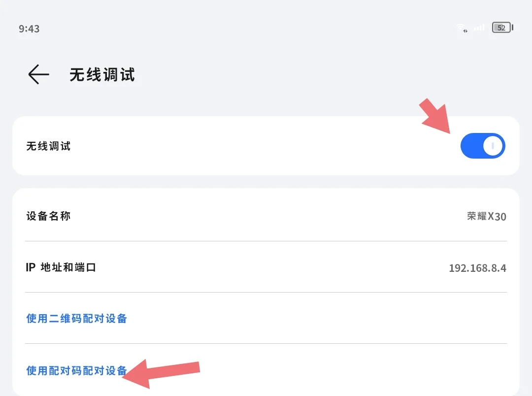Tap the Wi-Fi status icon
The width and height of the screenshot is (532, 396).
[462, 28]
